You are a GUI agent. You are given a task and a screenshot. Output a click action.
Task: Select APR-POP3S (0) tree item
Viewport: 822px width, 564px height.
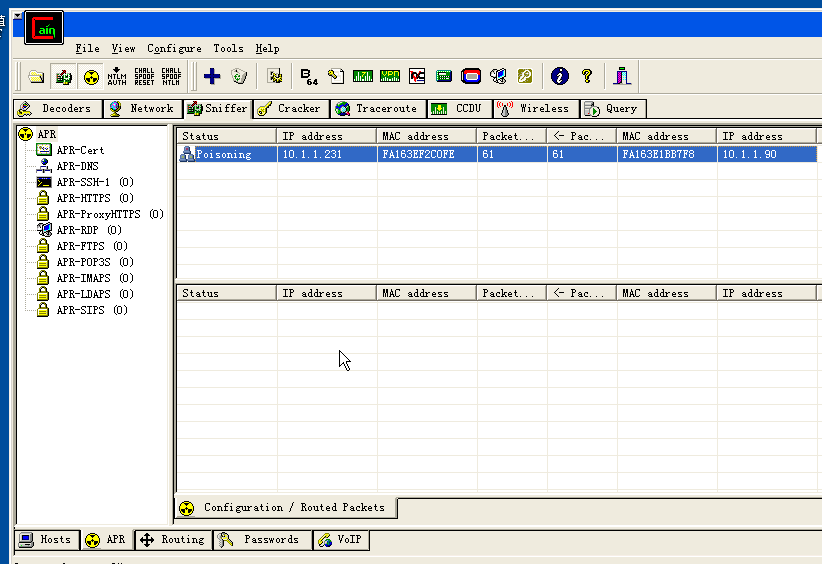[95, 262]
